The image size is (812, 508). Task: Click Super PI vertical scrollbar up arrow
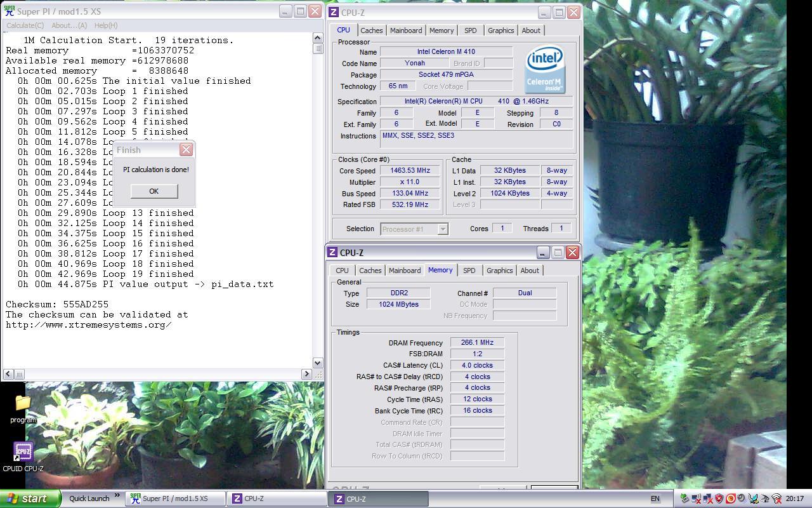point(318,38)
